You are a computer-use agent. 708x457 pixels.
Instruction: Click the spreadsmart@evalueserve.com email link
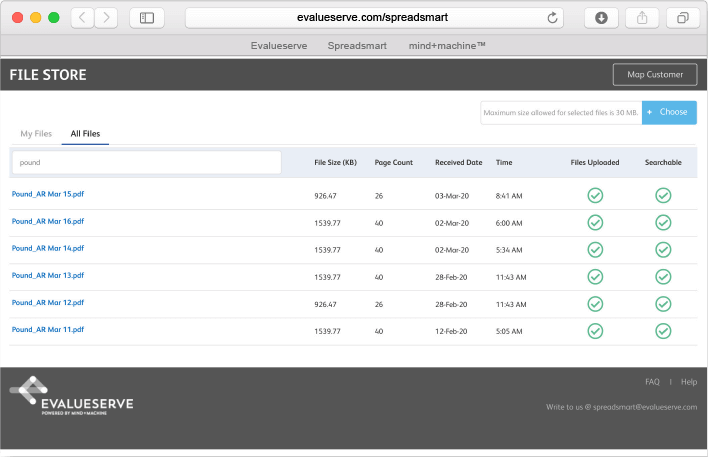645,407
